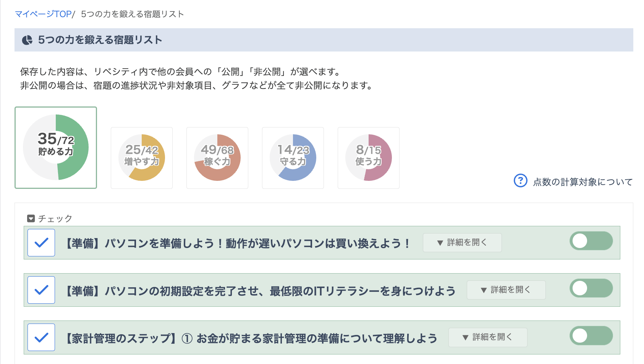Toggle switch for パソコンを準備しよう row
Screen dimensions: 644x364
[591, 241]
